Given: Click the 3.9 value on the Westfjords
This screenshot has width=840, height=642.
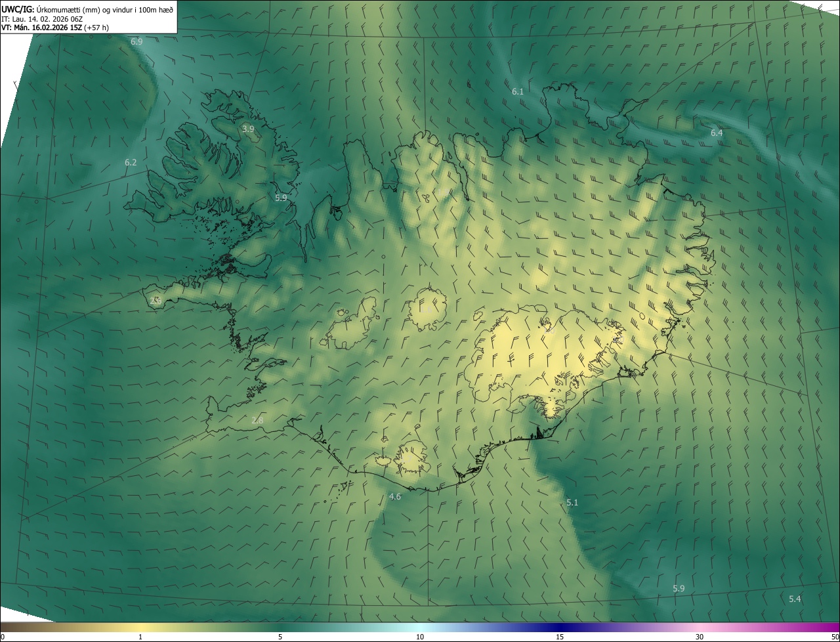Looking at the screenshot, I should 248,129.
